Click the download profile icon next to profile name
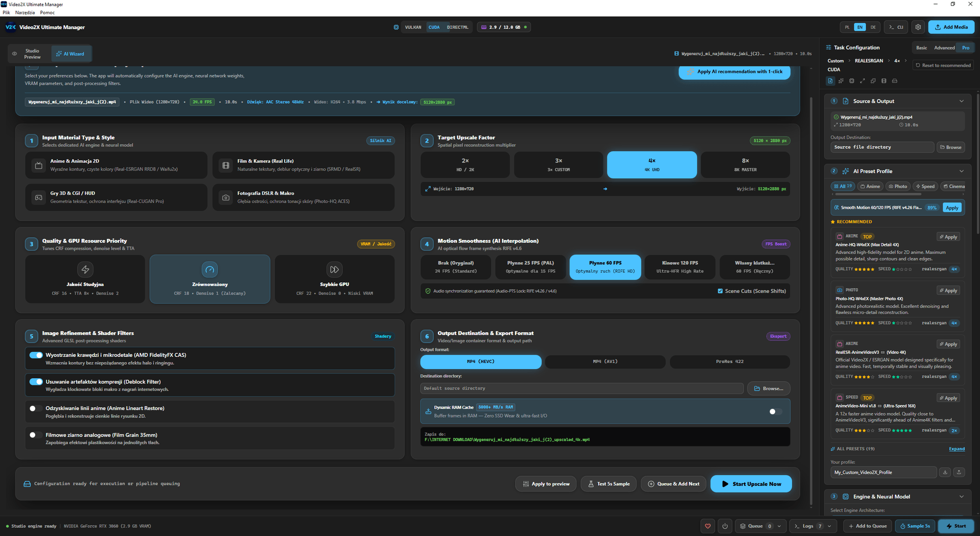Screen dimensions: 980x536 click(945, 472)
